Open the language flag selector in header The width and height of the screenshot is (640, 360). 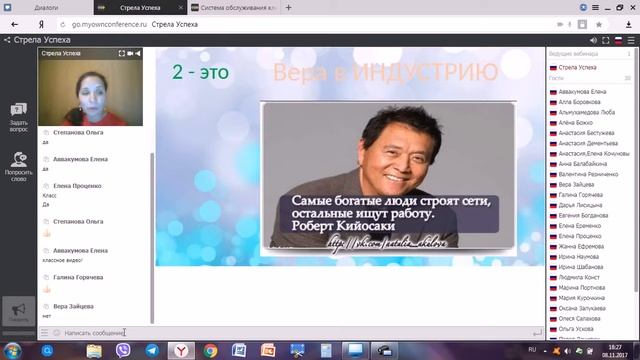[619, 40]
